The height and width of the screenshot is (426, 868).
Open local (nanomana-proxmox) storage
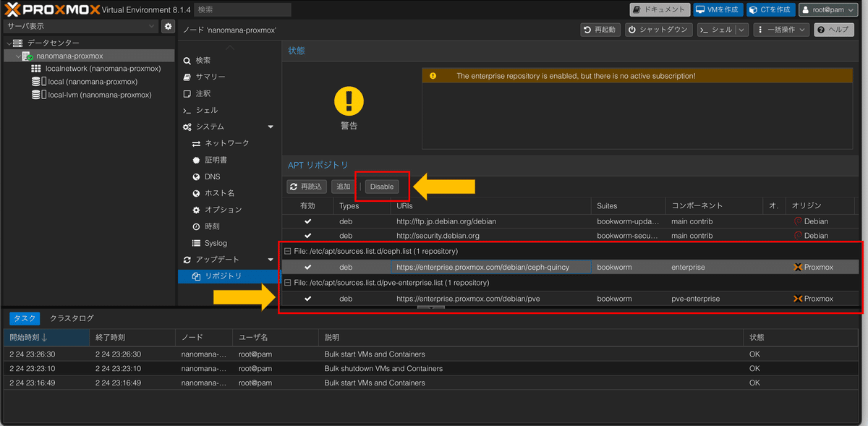click(92, 82)
